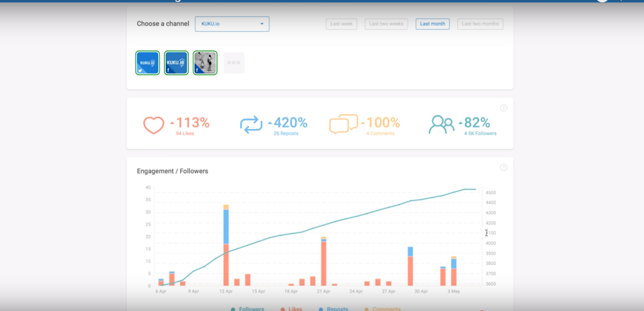The image size is (644, 311).
Task: Open more channels via the ellipsis tile
Action: 234,62
